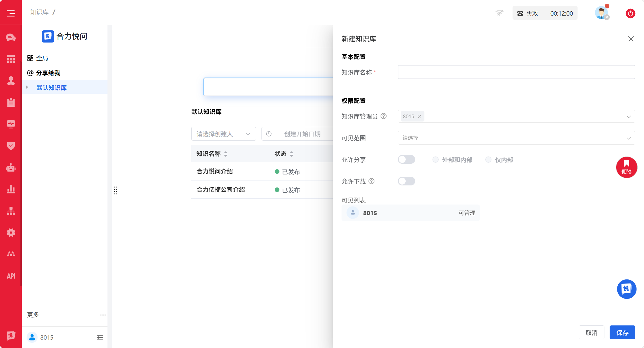Click the 保存 button to save
The width and height of the screenshot is (644, 348).
622,332
